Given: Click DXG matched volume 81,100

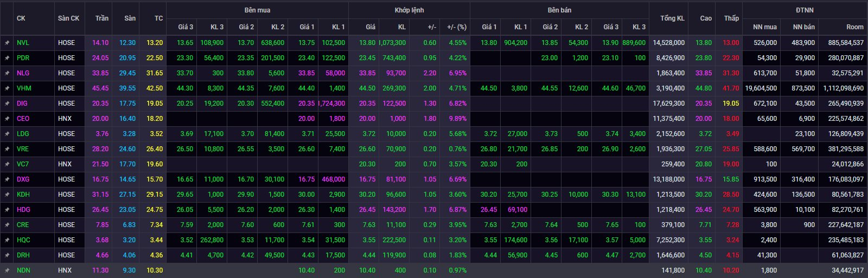Looking at the screenshot, I should (396, 179).
